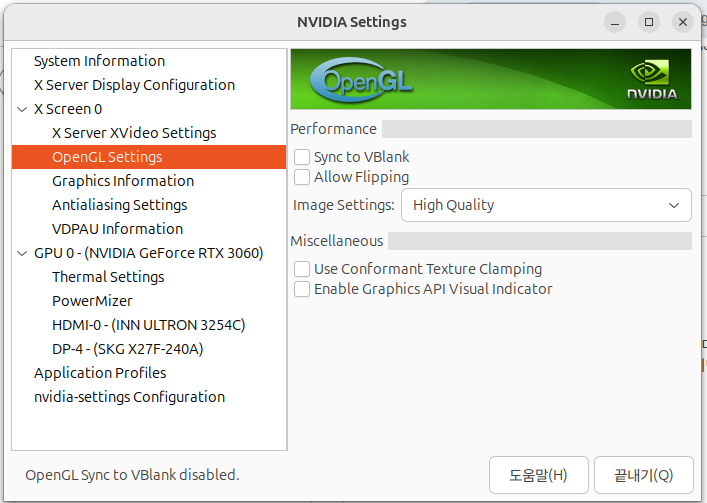
Task: Close the NVIDIA Settings window
Action: (x=683, y=22)
